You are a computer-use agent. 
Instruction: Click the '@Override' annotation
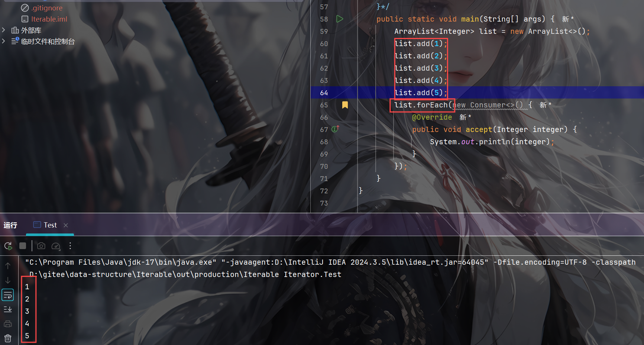pyautogui.click(x=432, y=117)
